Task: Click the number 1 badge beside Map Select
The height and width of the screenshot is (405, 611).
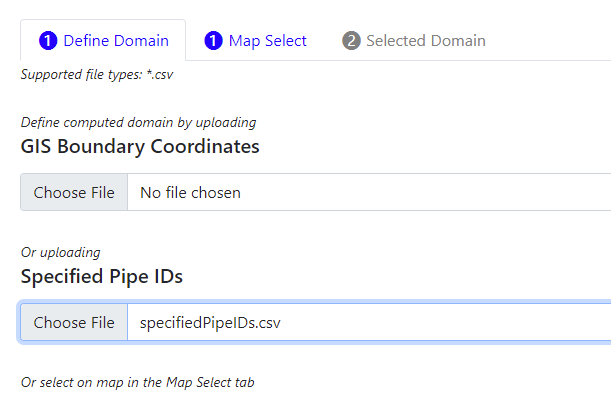Action: [213, 41]
